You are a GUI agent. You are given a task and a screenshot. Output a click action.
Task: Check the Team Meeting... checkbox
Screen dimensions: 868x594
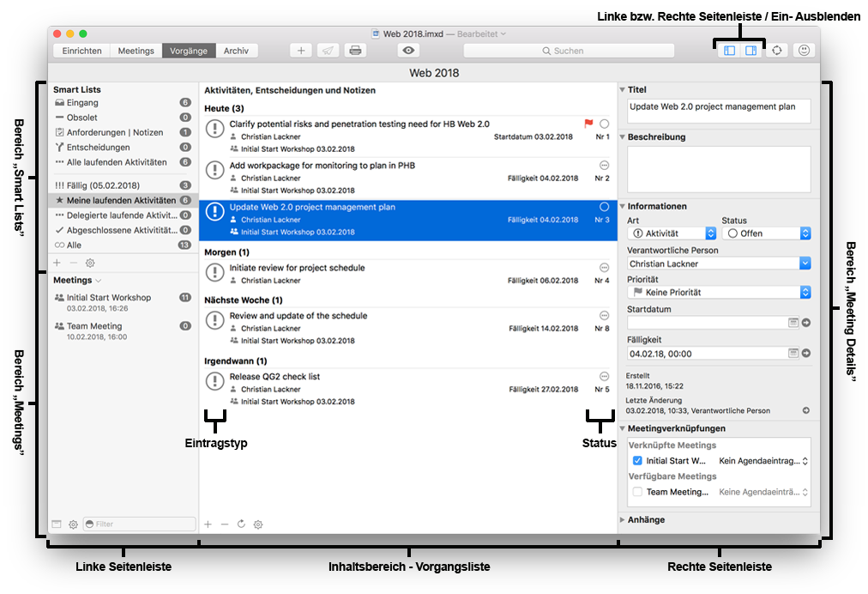(x=638, y=492)
